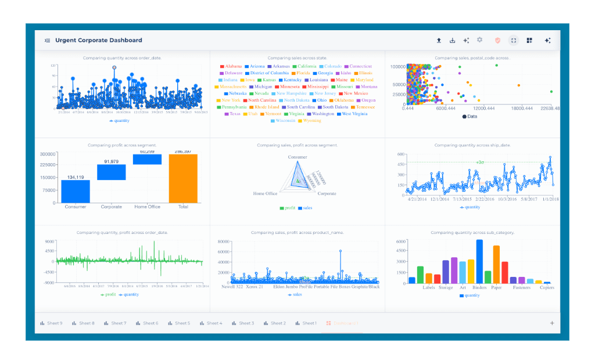This screenshot has height=364, width=595.
Task: Select the Sheet 2 tab
Action: pyautogui.click(x=275, y=323)
